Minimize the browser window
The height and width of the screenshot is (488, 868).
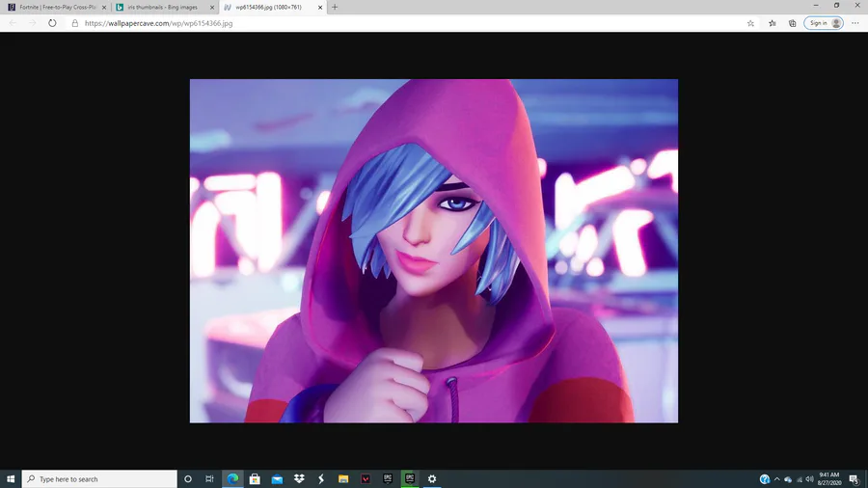(x=816, y=5)
